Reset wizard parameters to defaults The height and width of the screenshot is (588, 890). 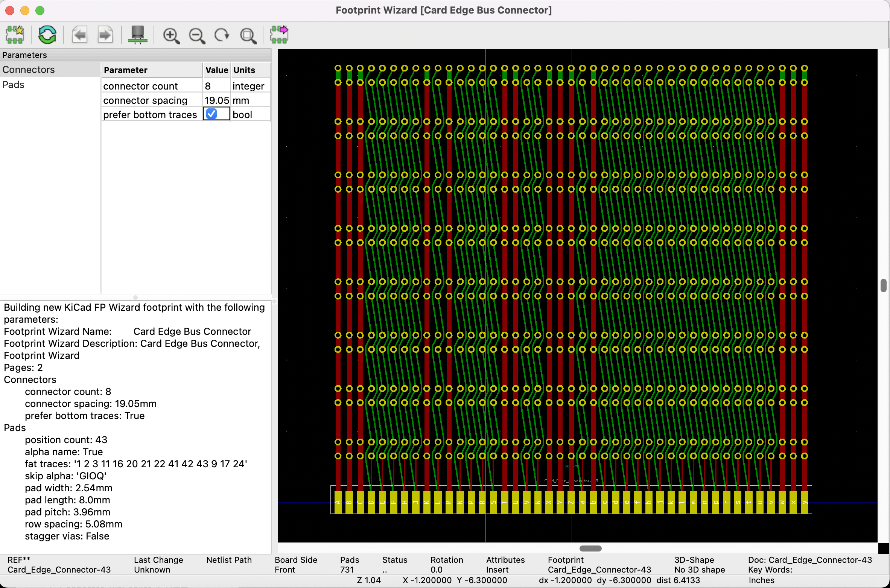(47, 35)
